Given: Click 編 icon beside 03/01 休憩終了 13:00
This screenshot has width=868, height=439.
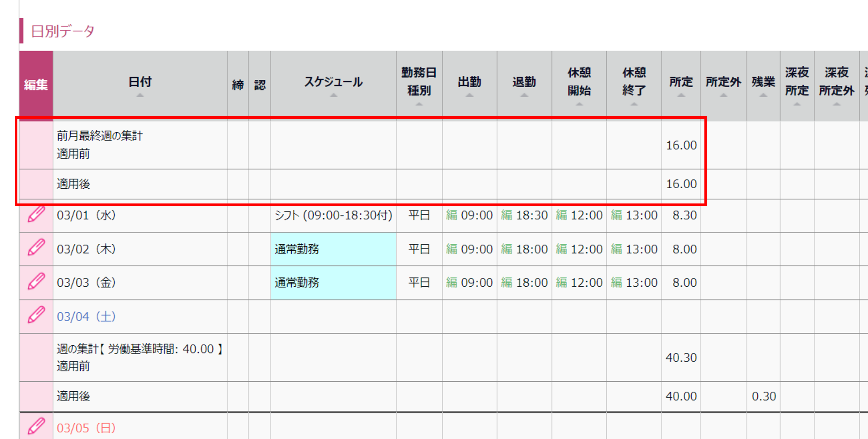Looking at the screenshot, I should coord(616,215).
